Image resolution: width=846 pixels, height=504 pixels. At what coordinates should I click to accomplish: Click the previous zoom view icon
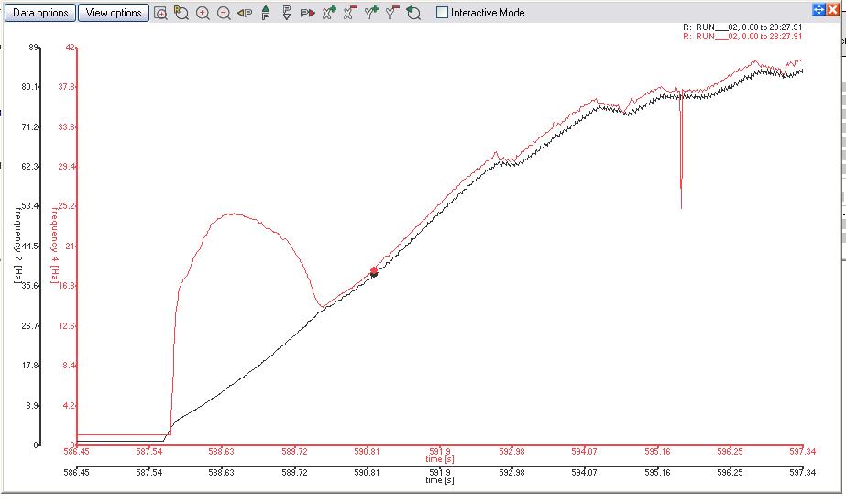coord(181,13)
